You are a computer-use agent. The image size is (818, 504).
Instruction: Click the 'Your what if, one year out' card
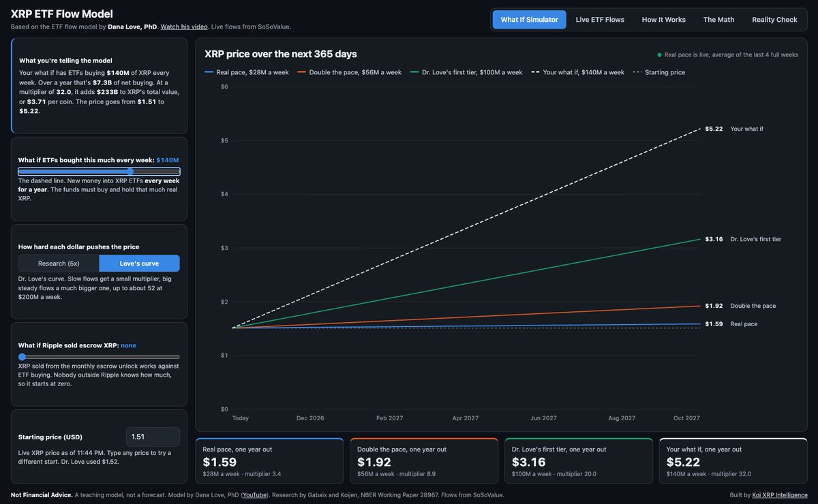click(733, 460)
